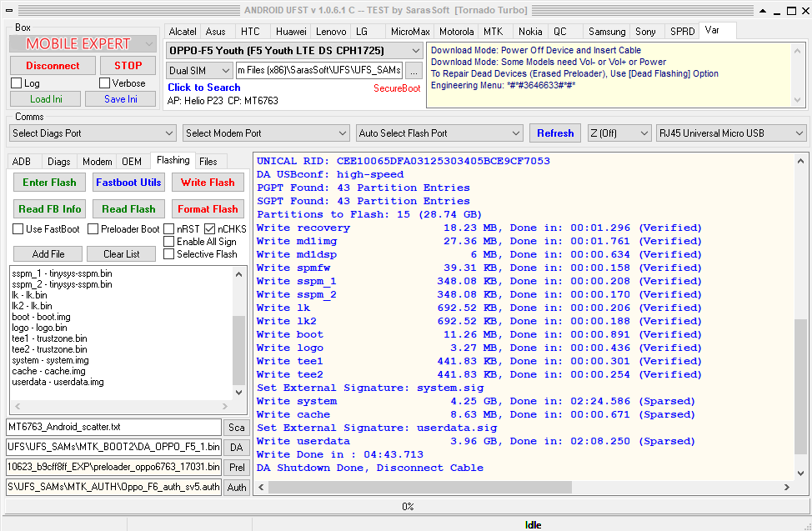Click the DA_OPPO_F5_1.bin path field
This screenshot has height=531, width=812.
[114, 447]
